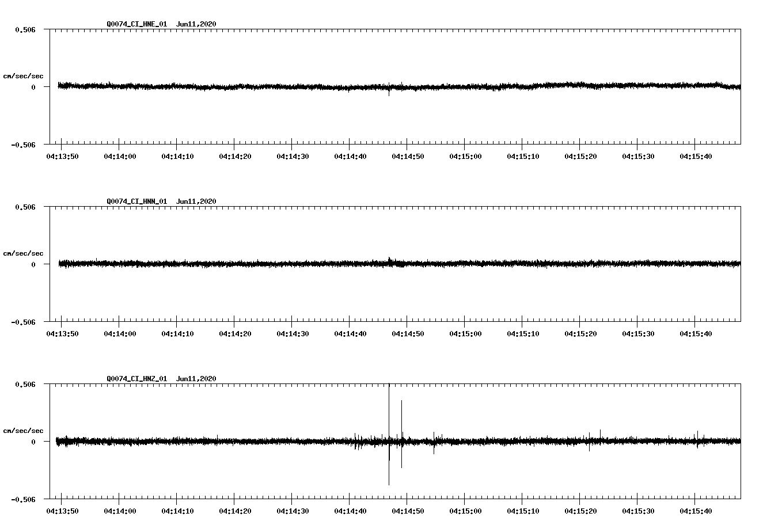The image size is (782, 532).
Task: Pick 04:15:10 time label under HNZ plot
Action: tap(523, 511)
